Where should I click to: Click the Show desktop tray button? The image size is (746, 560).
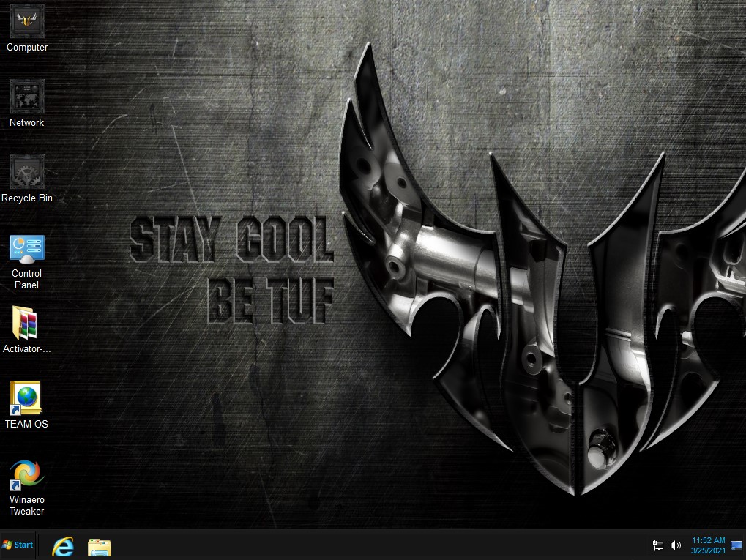[736, 545]
